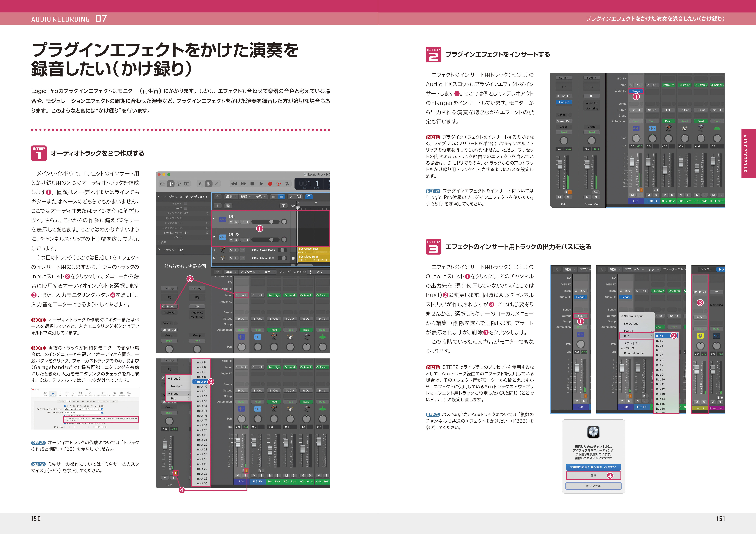Enable the ミュート checkbox in the region inspector
The width and height of the screenshot is (756, 534).
(x=186, y=204)
